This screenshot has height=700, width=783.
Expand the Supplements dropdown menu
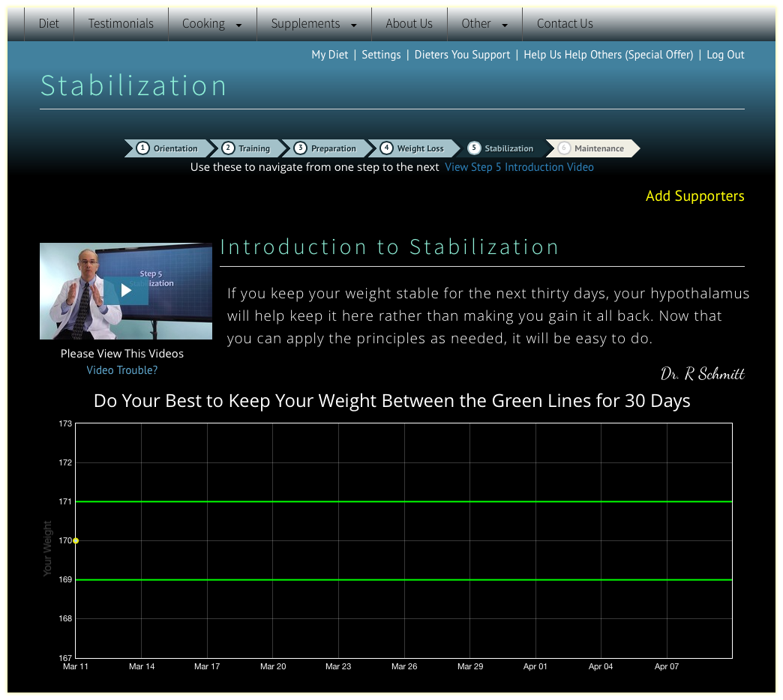click(x=313, y=24)
